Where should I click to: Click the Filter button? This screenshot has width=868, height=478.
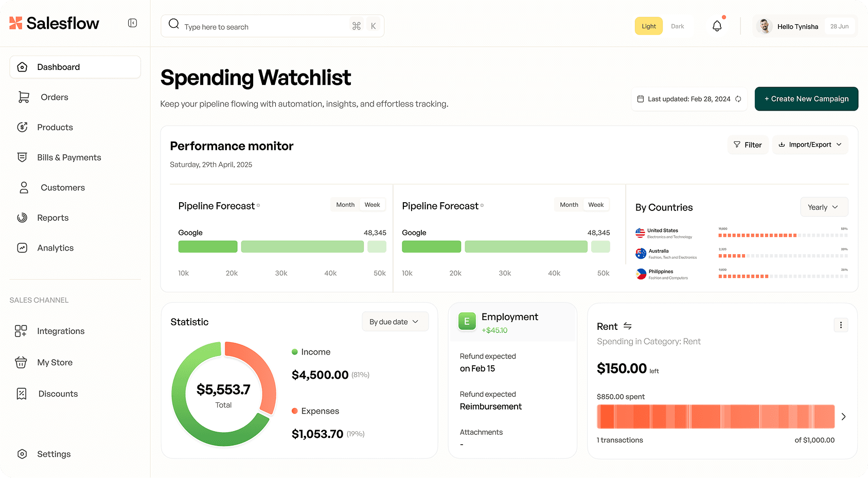click(x=748, y=145)
